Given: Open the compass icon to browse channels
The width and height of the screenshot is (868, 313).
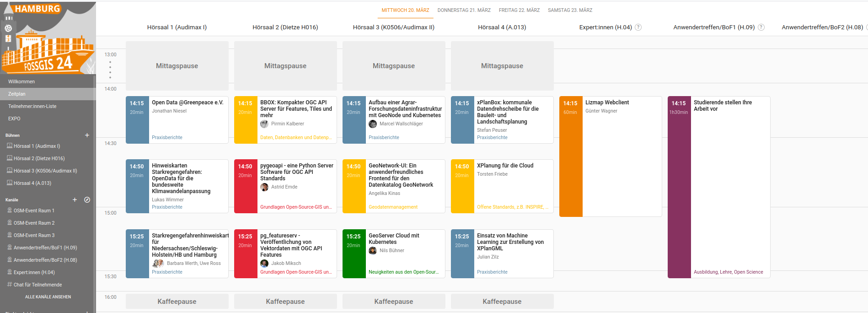Looking at the screenshot, I should (87, 200).
